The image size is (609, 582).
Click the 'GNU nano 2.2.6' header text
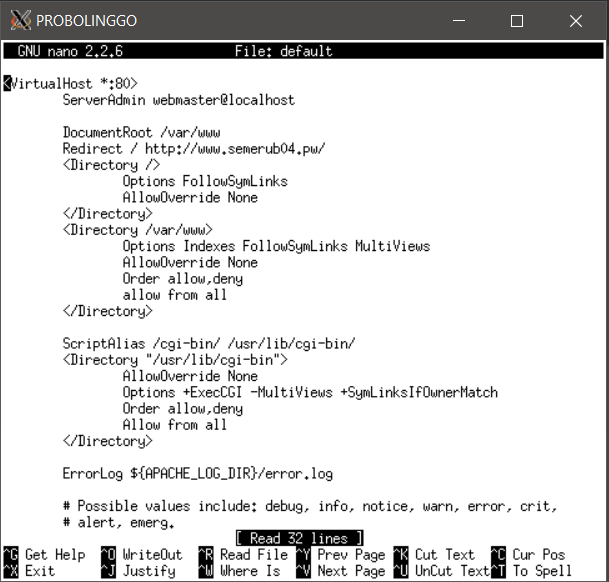pyautogui.click(x=70, y=51)
